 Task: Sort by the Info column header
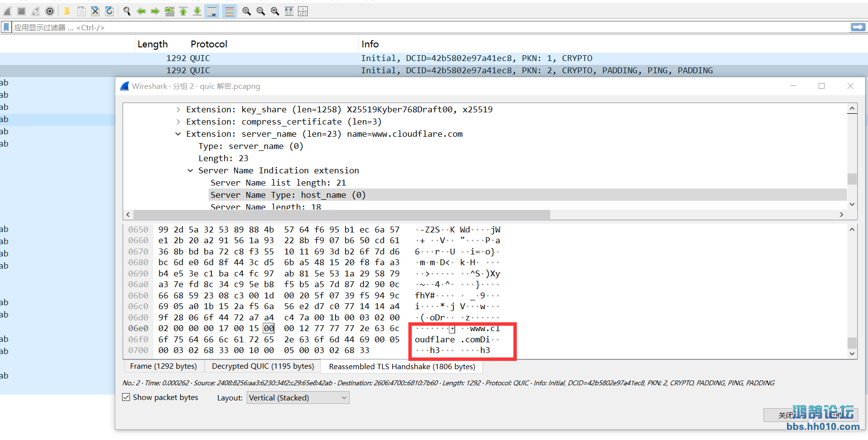(370, 44)
